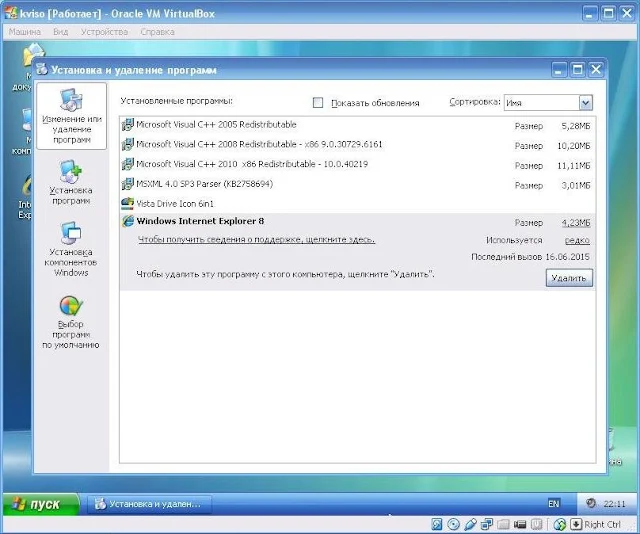Open the 'Установка компонентов Windows' sidebar icon
The height and width of the screenshot is (534, 640).
[71, 233]
